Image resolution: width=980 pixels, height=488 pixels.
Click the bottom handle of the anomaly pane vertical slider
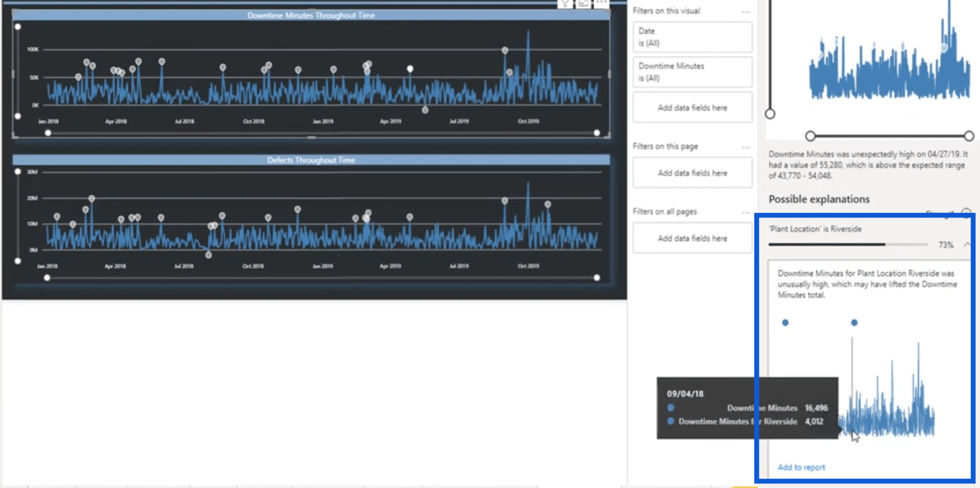point(770,114)
